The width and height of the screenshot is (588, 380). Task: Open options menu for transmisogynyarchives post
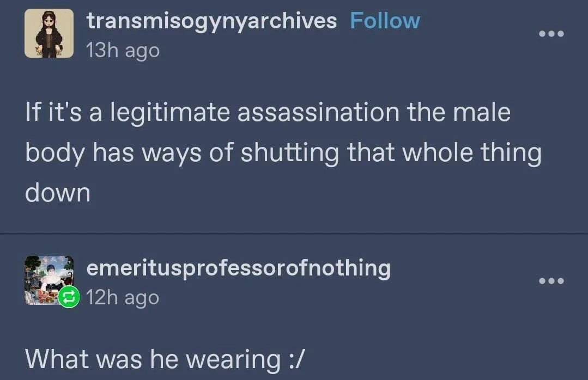(551, 34)
